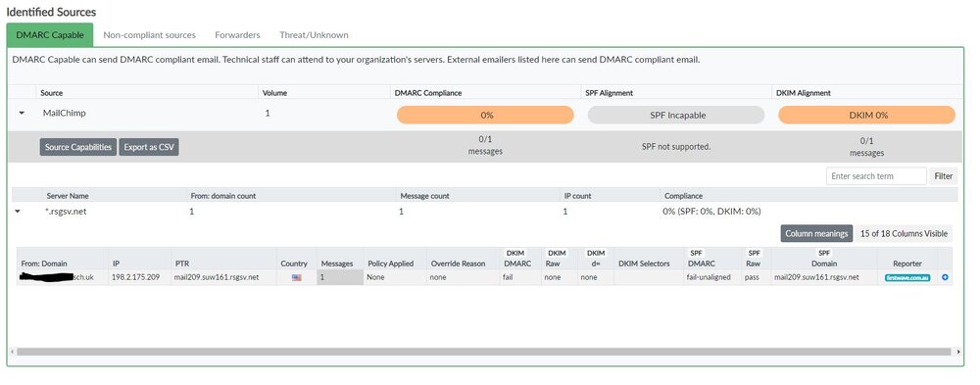Open the Non-compliant sources tab
Viewport: 980px width, 385px height.
point(149,35)
